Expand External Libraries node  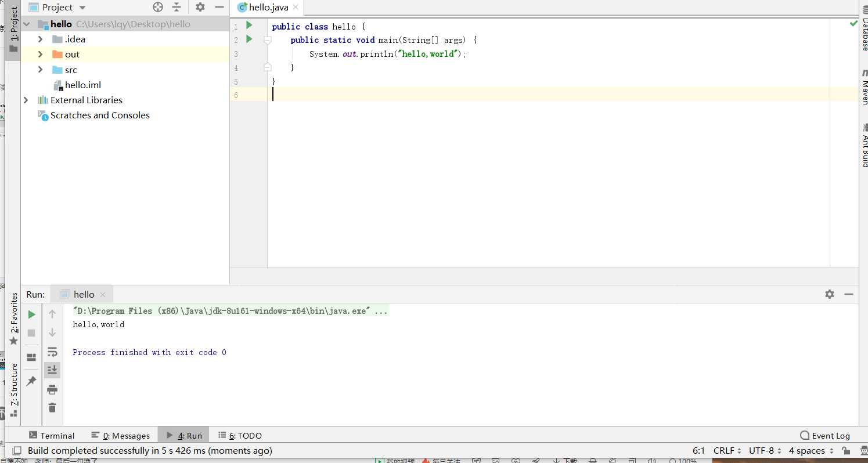point(26,100)
